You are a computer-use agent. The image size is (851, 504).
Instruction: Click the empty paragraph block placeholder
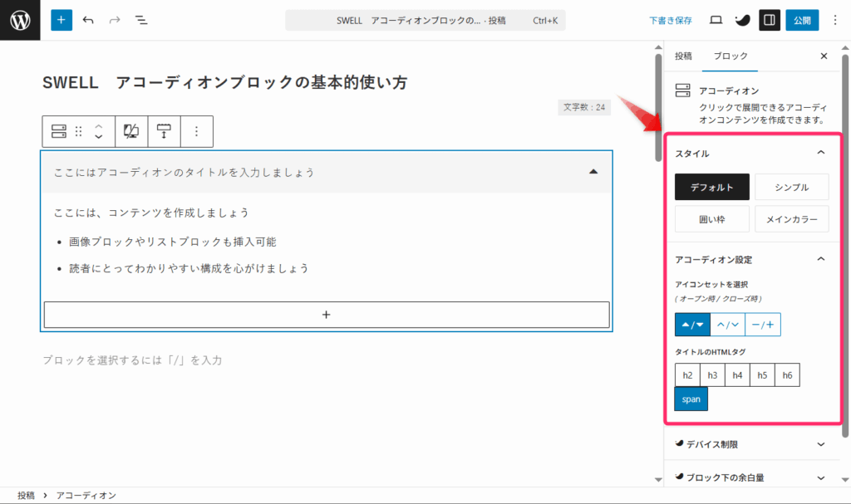[132, 360]
